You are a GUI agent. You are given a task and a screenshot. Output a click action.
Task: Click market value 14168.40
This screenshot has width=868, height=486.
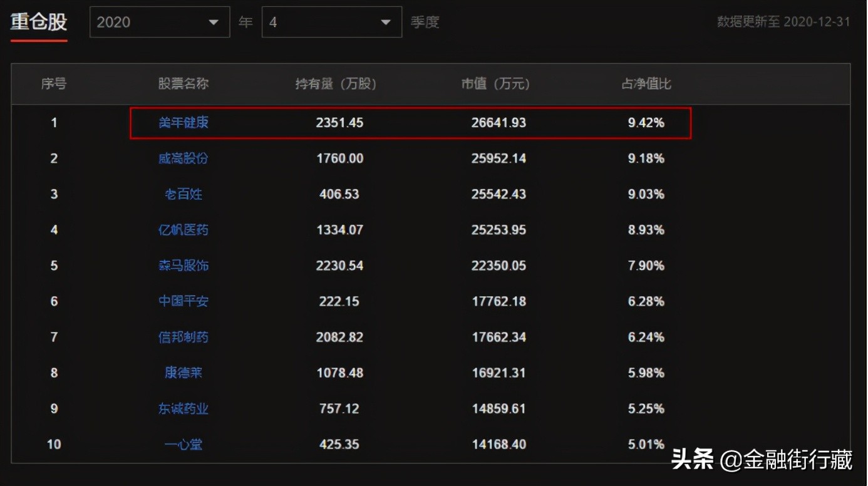(x=499, y=445)
